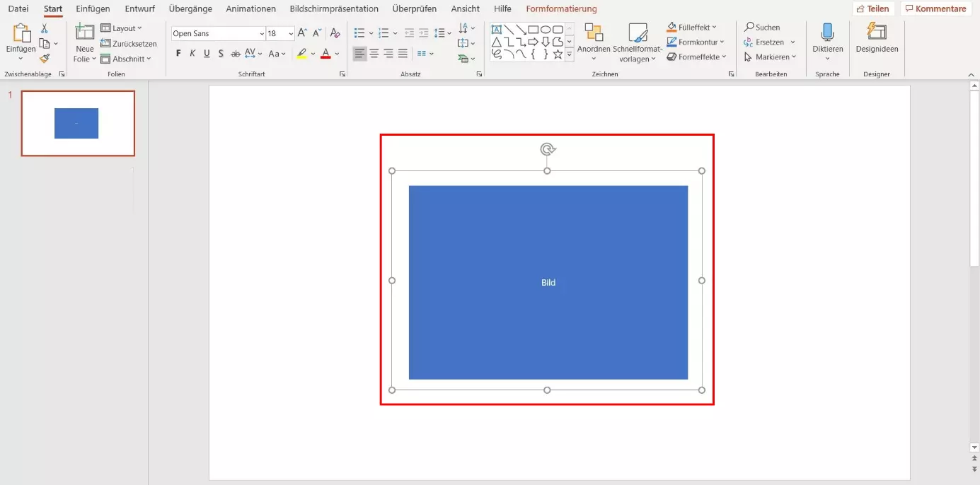Decrease the list indent level
This screenshot has width=980, height=485.
pyautogui.click(x=409, y=33)
